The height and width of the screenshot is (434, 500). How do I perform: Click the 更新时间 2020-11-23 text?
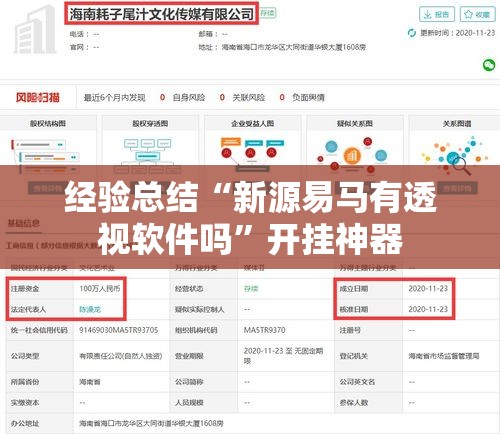tap(458, 33)
